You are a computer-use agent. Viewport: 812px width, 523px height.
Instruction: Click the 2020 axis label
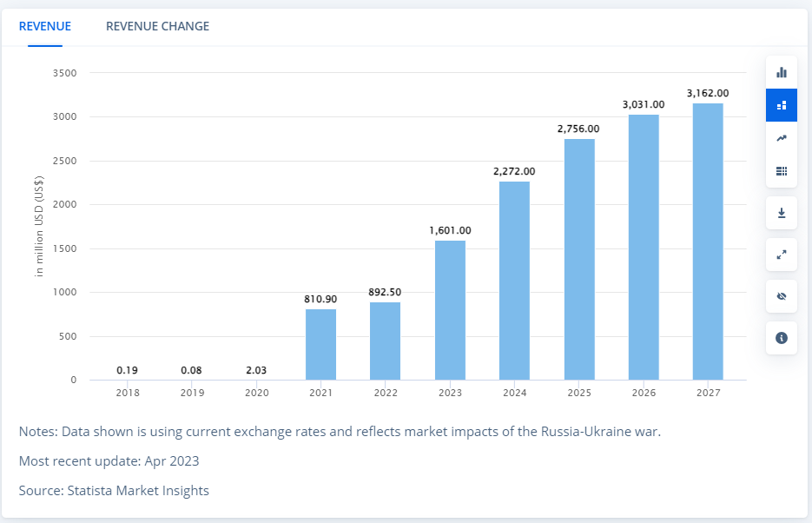(257, 393)
